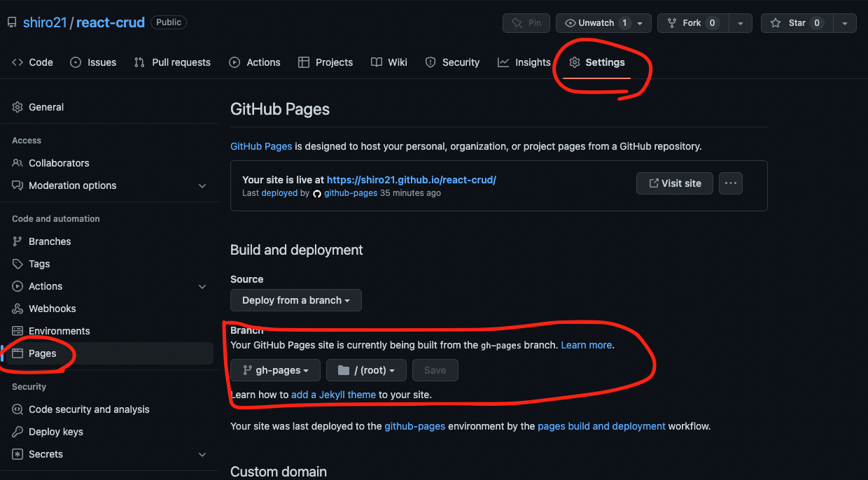Open the pages build and deployment workflow link
868x480 pixels.
(x=601, y=425)
